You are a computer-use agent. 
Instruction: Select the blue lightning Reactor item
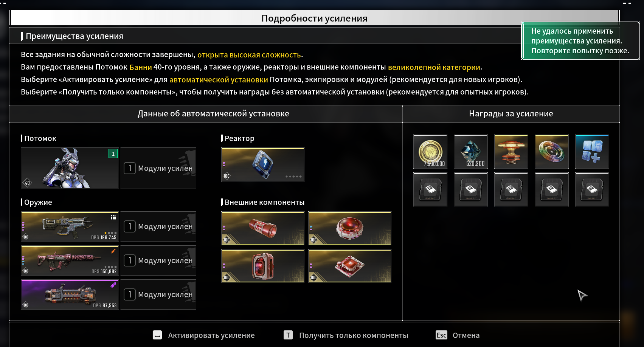point(263,164)
